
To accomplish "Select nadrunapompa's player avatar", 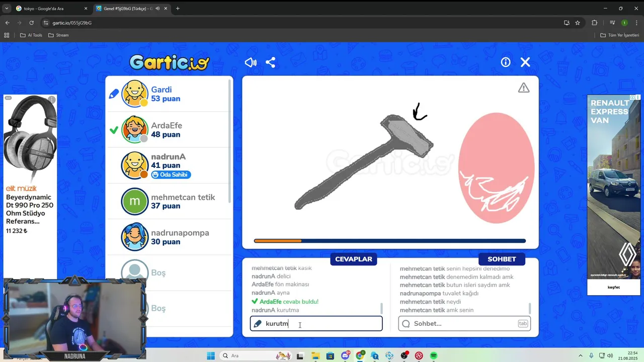I will 134,237.
